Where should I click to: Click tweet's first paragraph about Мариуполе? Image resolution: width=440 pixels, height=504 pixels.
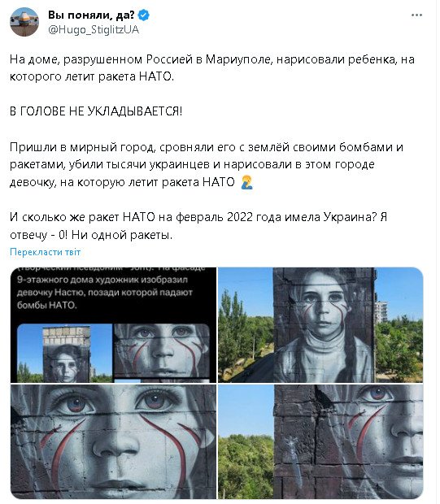coord(212,67)
